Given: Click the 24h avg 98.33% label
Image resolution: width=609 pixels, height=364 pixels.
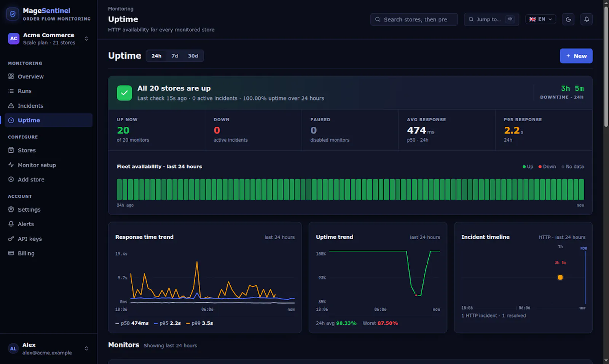Looking at the screenshot, I should (336, 323).
